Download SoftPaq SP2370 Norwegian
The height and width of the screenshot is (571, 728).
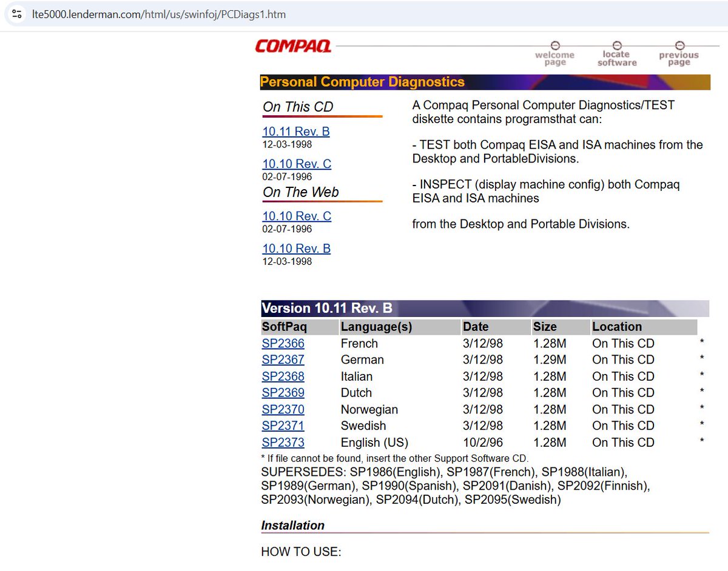pos(283,409)
